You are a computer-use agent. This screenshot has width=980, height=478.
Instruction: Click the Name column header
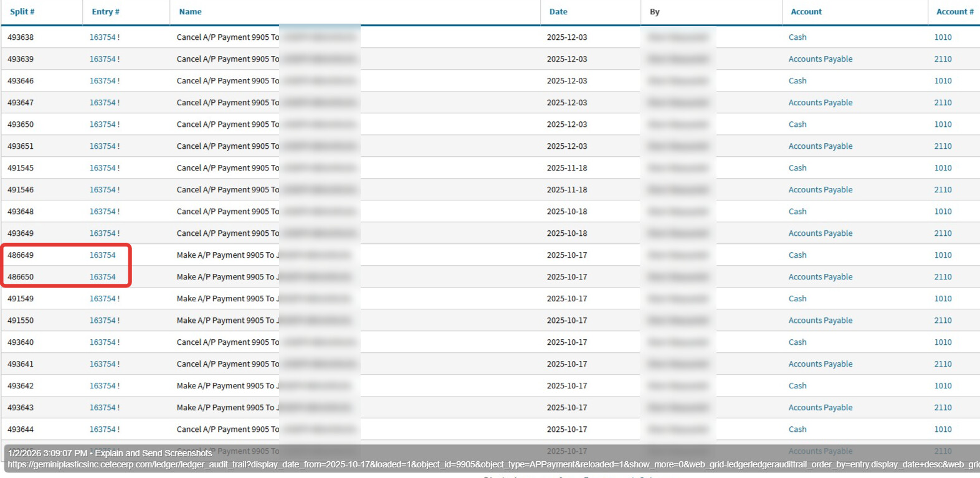click(x=190, y=12)
